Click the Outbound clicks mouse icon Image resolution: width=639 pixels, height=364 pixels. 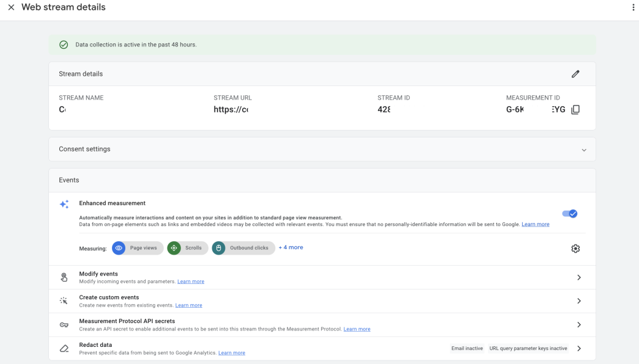[218, 248]
